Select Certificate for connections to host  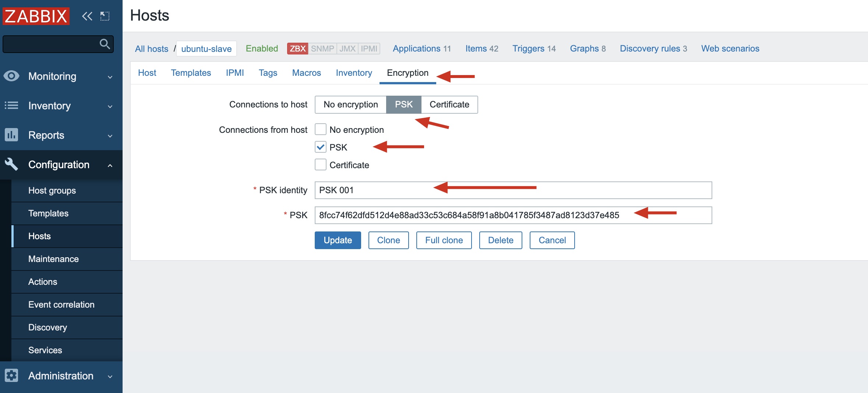[x=449, y=105]
